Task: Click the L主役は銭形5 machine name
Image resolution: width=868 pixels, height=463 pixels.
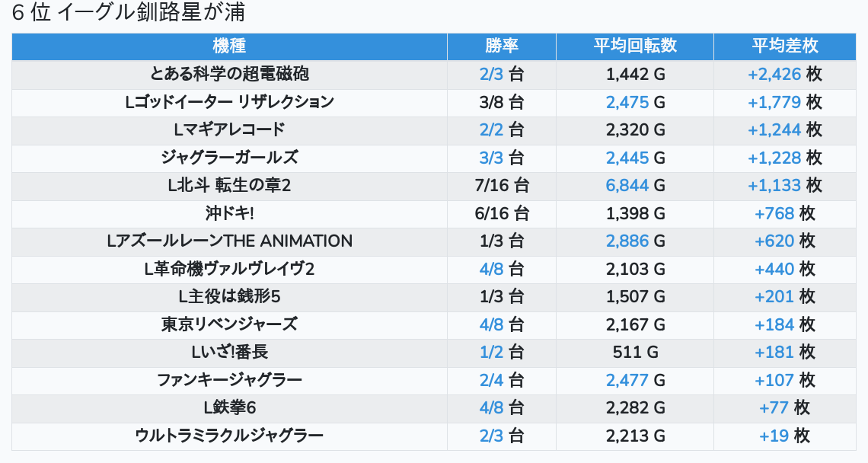Action: click(x=229, y=296)
